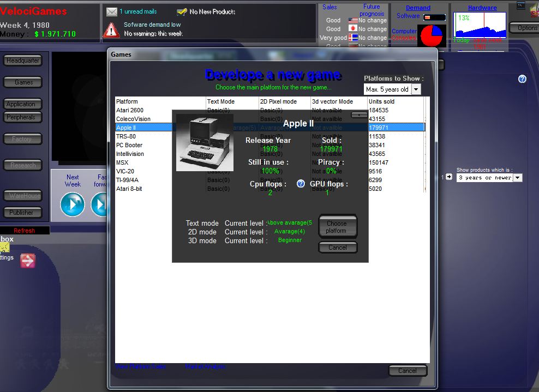
Task: Click the red Refresh button
Action: (25, 231)
